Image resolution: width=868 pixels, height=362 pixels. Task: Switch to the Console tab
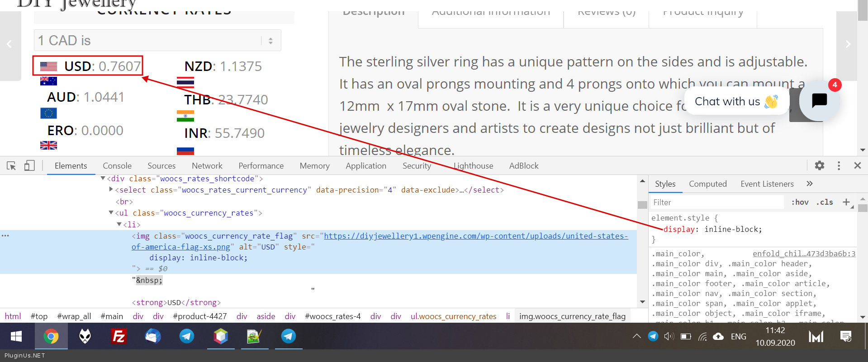pyautogui.click(x=117, y=166)
